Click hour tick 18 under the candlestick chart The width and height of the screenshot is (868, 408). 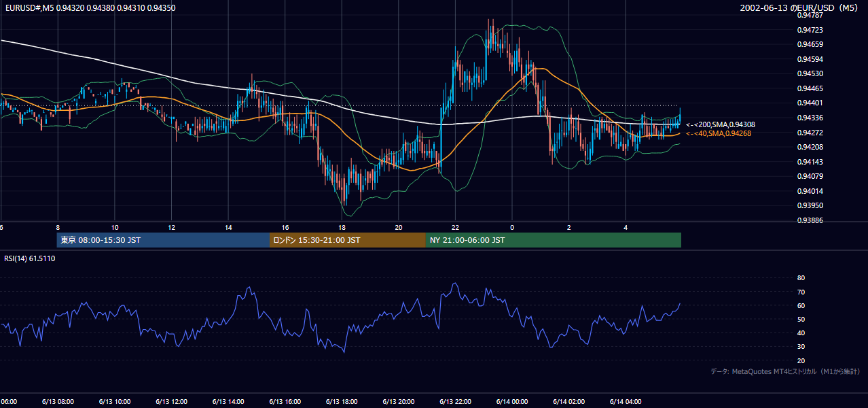[342, 228]
